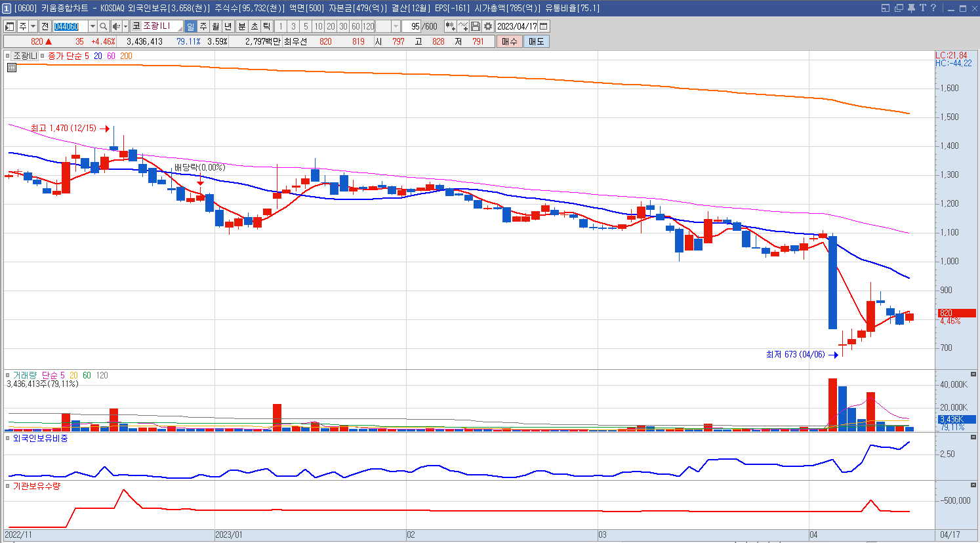This screenshot has width=980, height=543.
Task: Click the small square next to 거래량 label
Action: 8,376
